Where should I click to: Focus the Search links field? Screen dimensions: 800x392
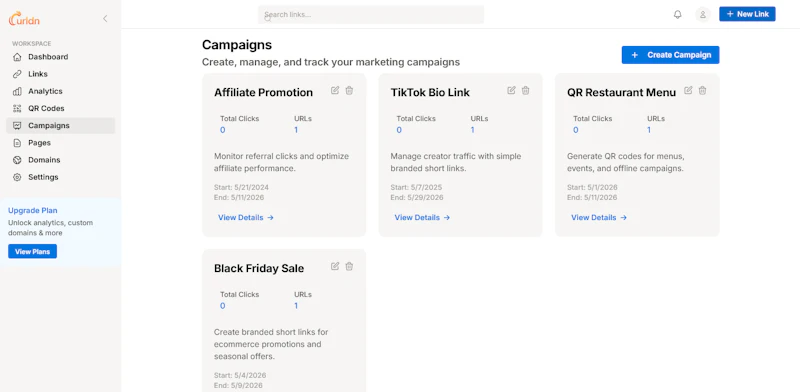tap(371, 15)
